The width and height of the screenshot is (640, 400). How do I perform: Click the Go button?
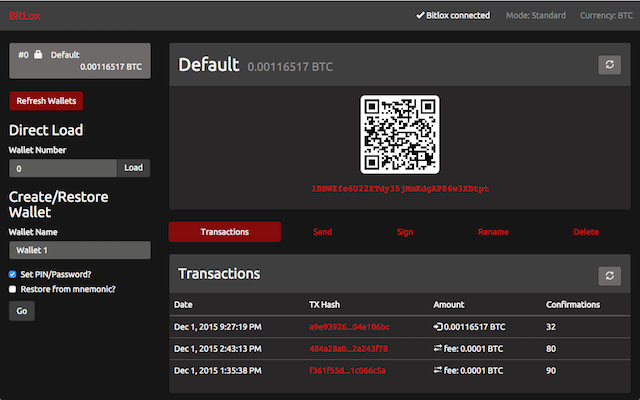[22, 311]
